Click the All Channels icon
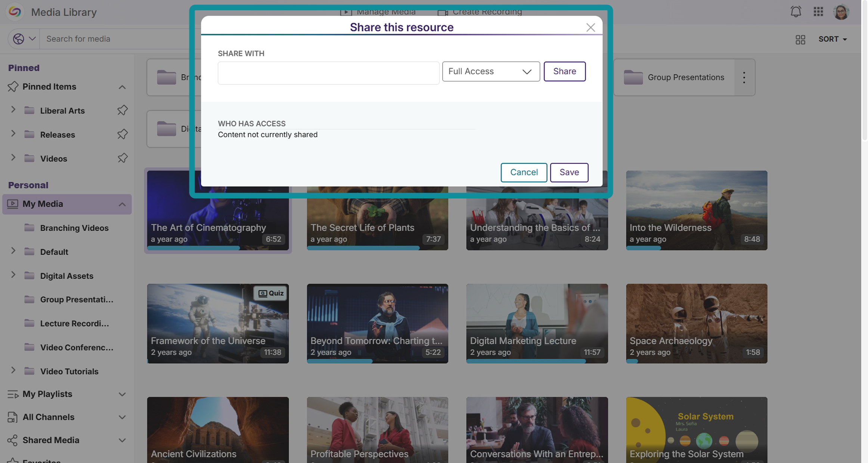Screen dimensions: 868x463 [13, 417]
